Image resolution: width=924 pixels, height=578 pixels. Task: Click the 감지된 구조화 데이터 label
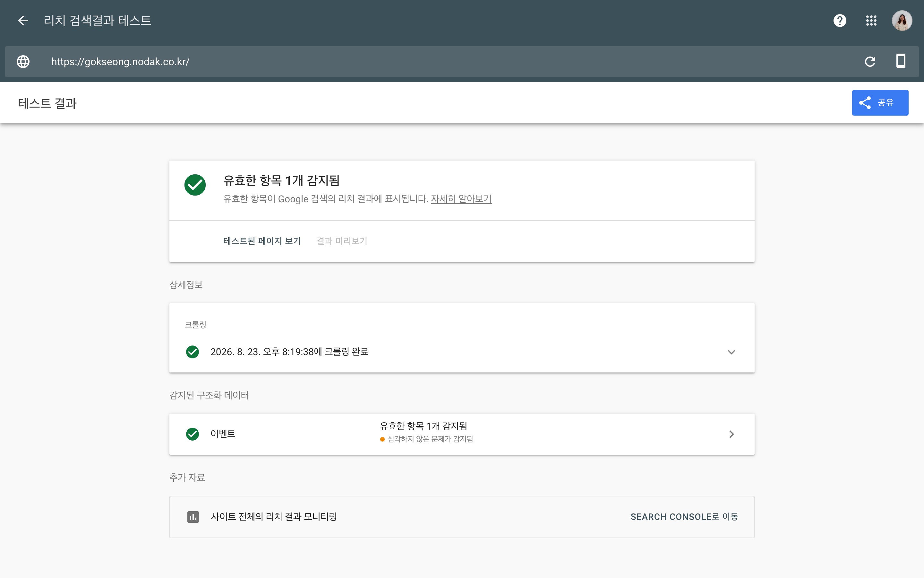click(209, 395)
